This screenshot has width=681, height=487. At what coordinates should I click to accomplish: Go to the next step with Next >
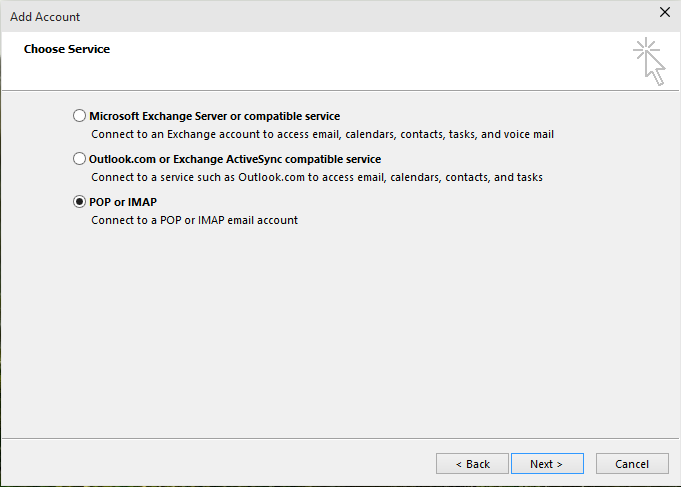[547, 464]
